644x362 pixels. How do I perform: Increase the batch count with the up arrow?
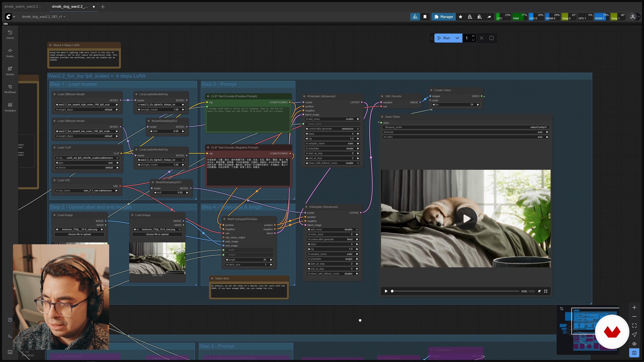(x=473, y=36)
